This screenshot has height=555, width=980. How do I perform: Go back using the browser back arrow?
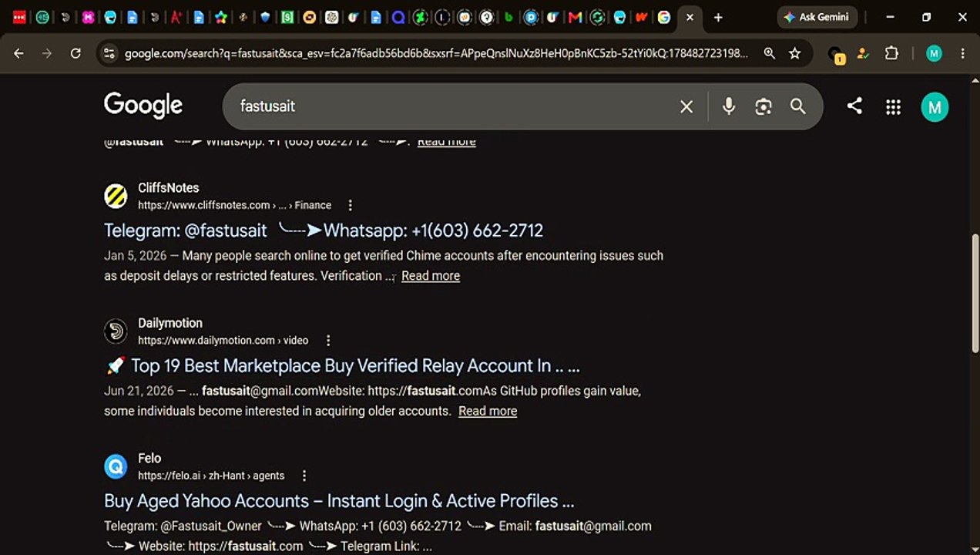[x=18, y=53]
